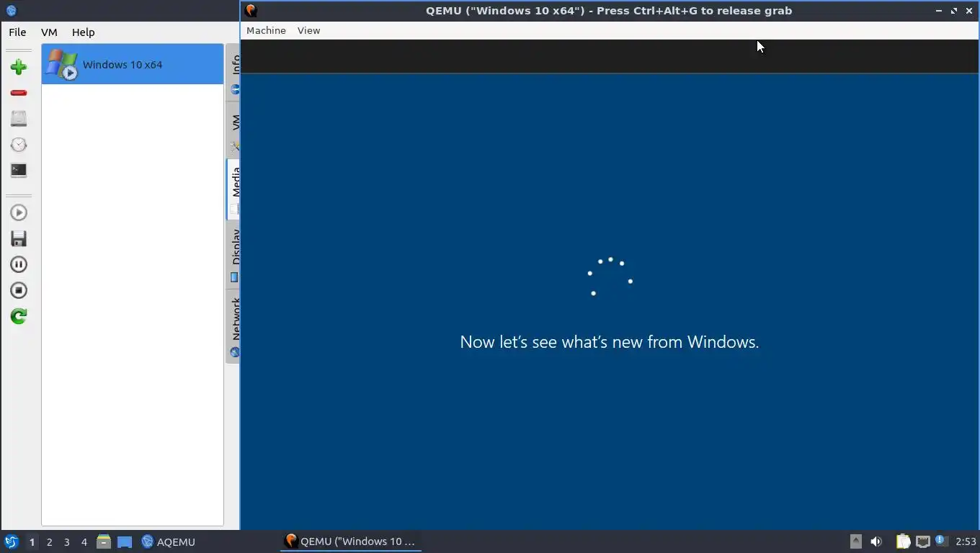
Task: Switch to the Network side tab
Action: (x=234, y=325)
